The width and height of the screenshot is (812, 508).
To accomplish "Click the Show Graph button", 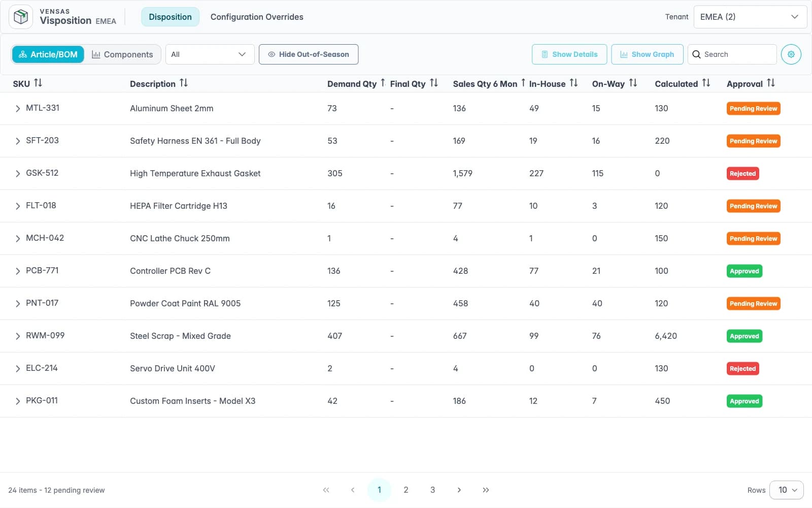I will [647, 54].
